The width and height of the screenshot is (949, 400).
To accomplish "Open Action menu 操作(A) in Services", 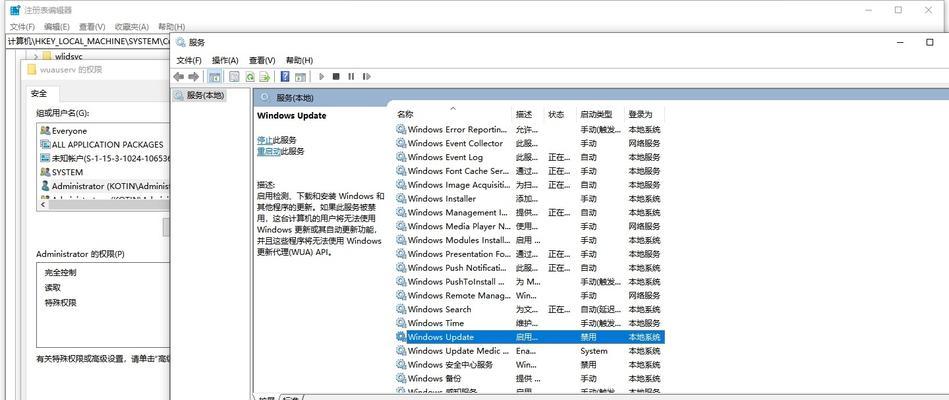I will pyautogui.click(x=225, y=61).
